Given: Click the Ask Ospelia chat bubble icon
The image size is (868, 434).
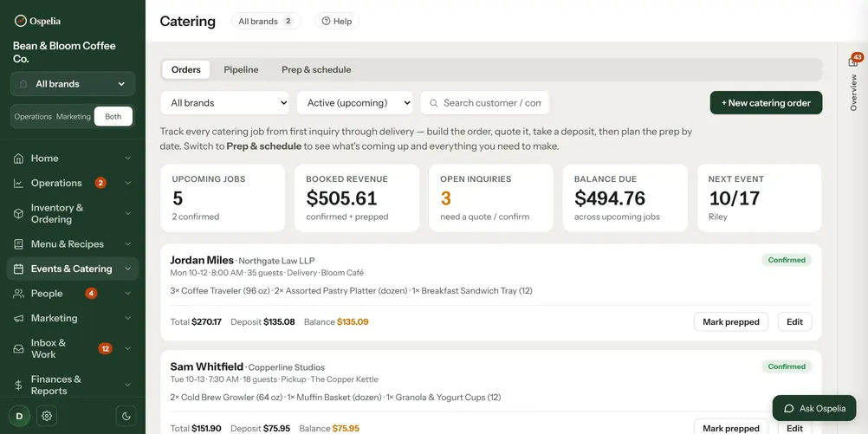Looking at the screenshot, I should (789, 409).
